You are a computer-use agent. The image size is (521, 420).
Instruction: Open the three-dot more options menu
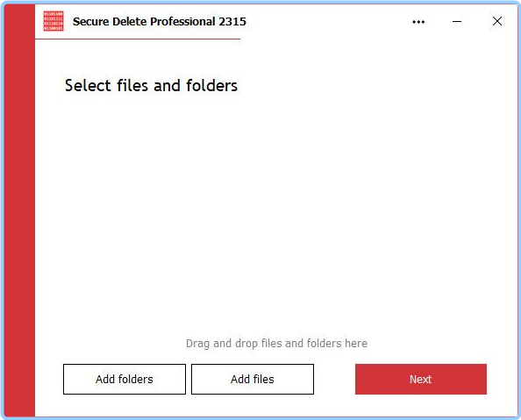click(418, 22)
